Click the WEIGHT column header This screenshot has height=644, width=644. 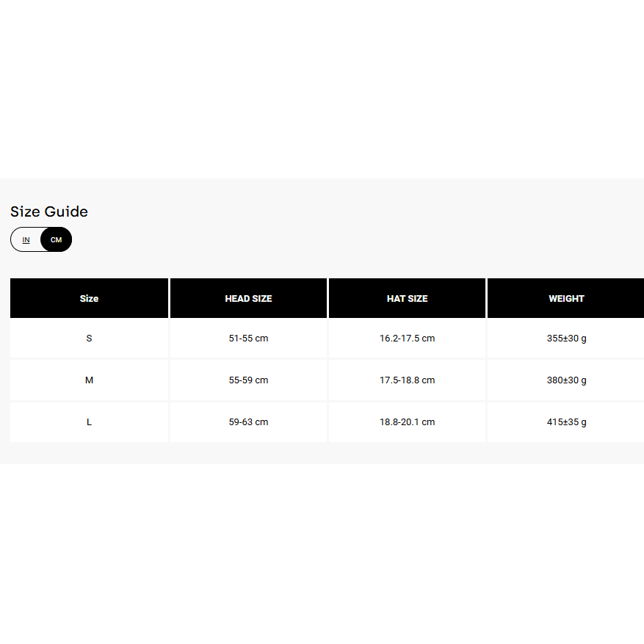[566, 299]
